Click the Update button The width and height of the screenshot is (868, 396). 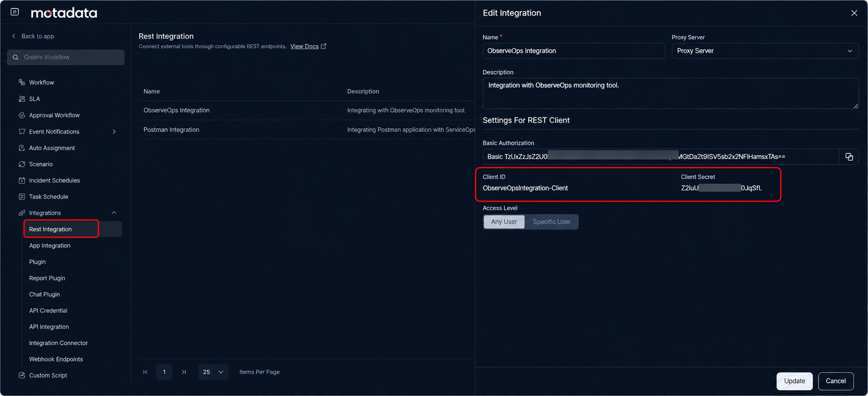click(795, 381)
